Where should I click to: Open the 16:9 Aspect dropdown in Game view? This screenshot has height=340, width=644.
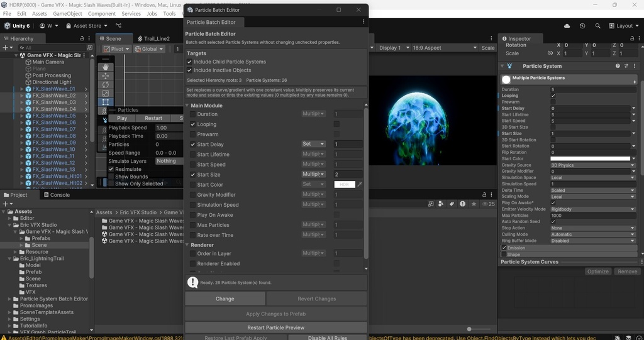point(444,48)
